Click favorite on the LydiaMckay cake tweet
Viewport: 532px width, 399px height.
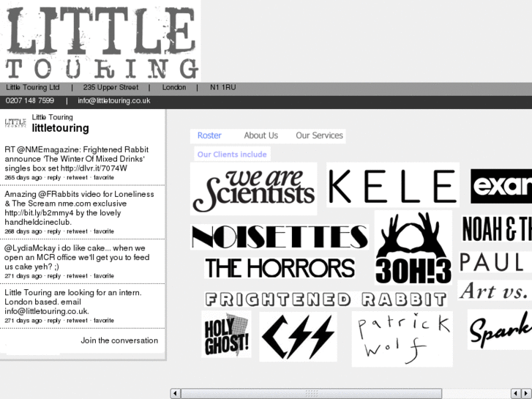click(104, 276)
